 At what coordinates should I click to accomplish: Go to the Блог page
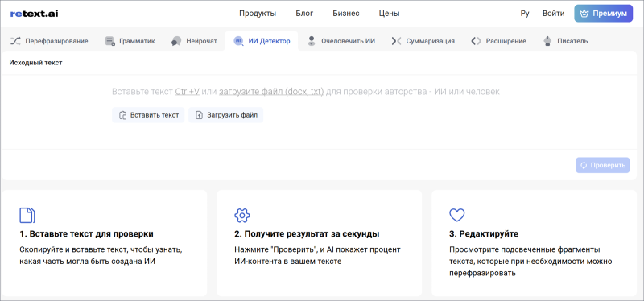(x=304, y=14)
